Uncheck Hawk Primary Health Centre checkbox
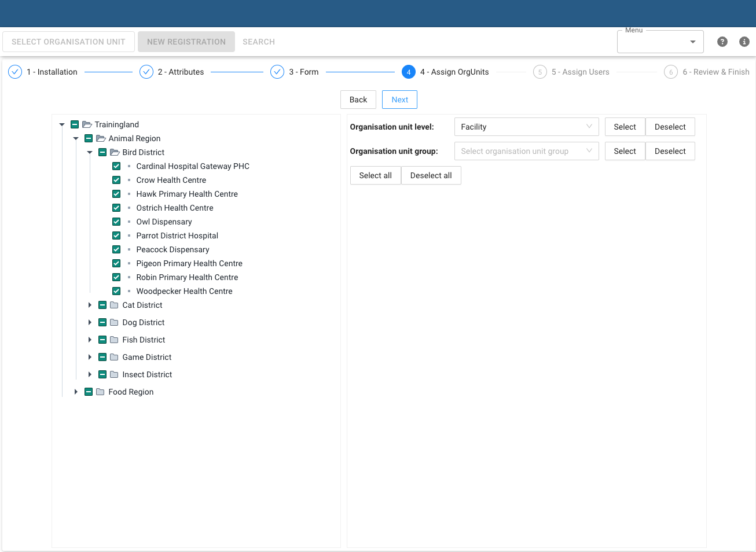 [116, 194]
